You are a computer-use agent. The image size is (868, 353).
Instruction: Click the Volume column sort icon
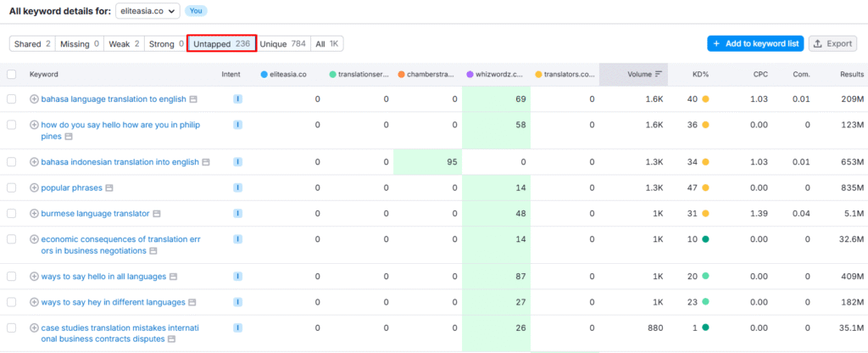[659, 74]
